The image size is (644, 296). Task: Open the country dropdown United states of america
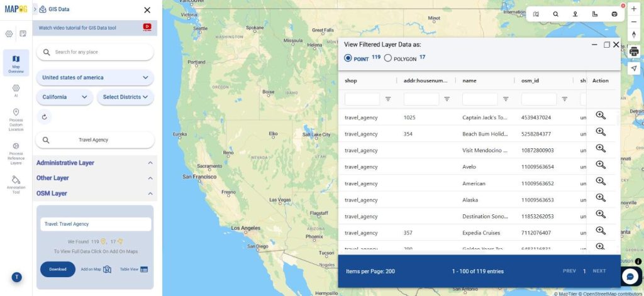point(95,77)
